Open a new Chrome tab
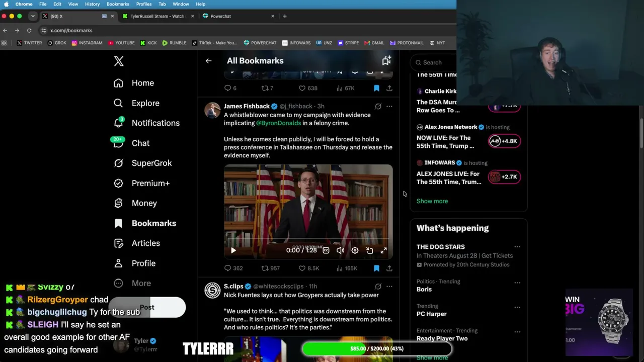Viewport: 644px width, 362px height. tap(285, 16)
